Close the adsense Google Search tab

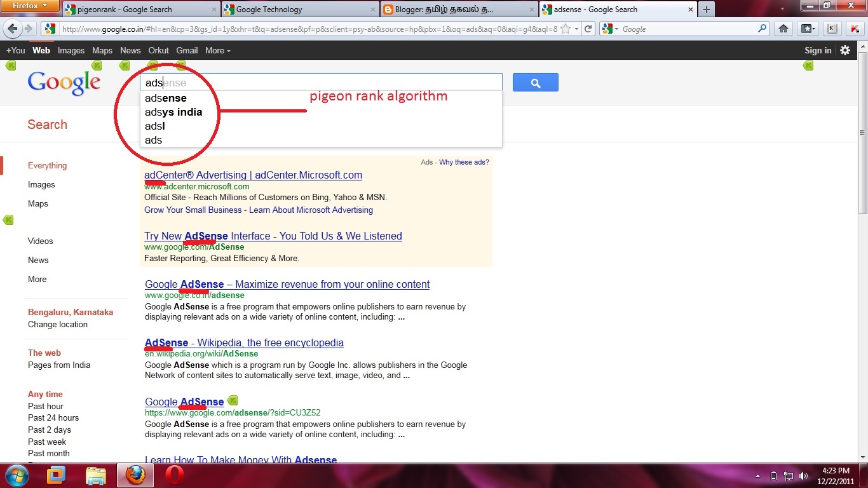point(690,10)
